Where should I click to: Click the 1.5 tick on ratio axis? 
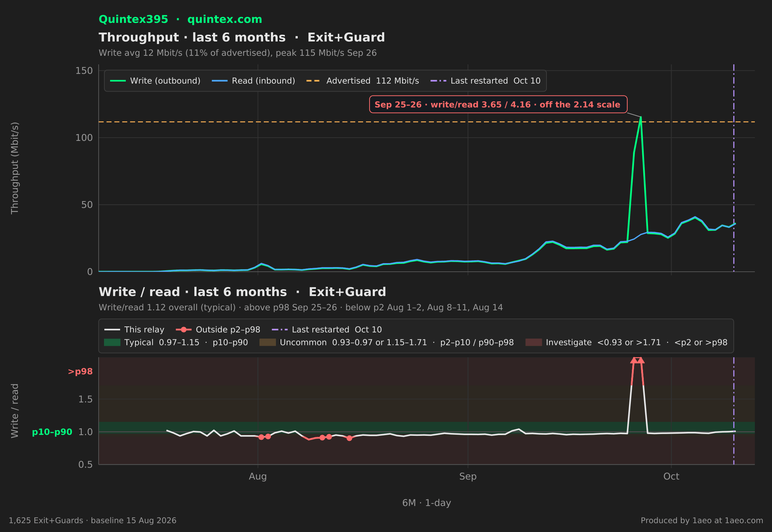(85, 399)
